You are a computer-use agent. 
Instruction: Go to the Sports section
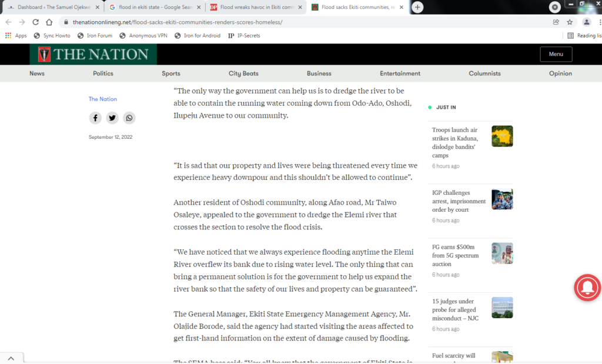tap(171, 74)
